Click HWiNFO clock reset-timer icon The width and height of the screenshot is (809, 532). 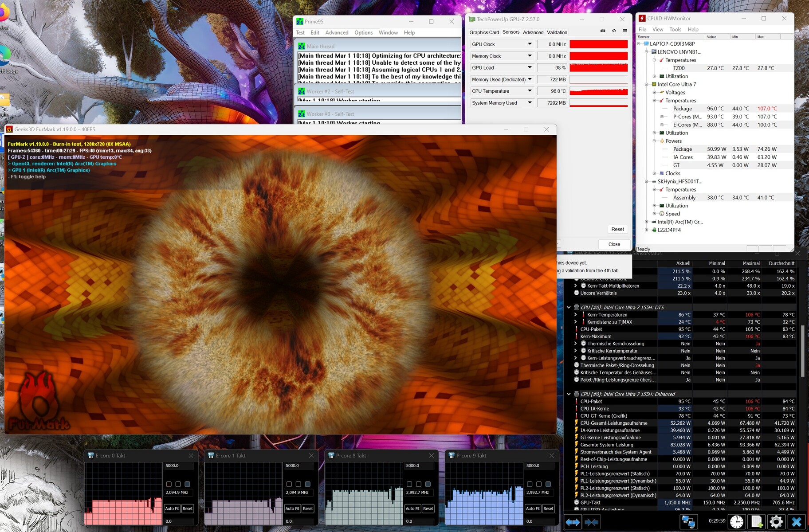coord(737,522)
